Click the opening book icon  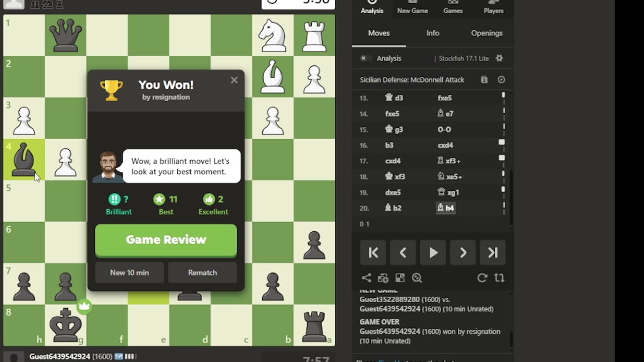coord(484,79)
